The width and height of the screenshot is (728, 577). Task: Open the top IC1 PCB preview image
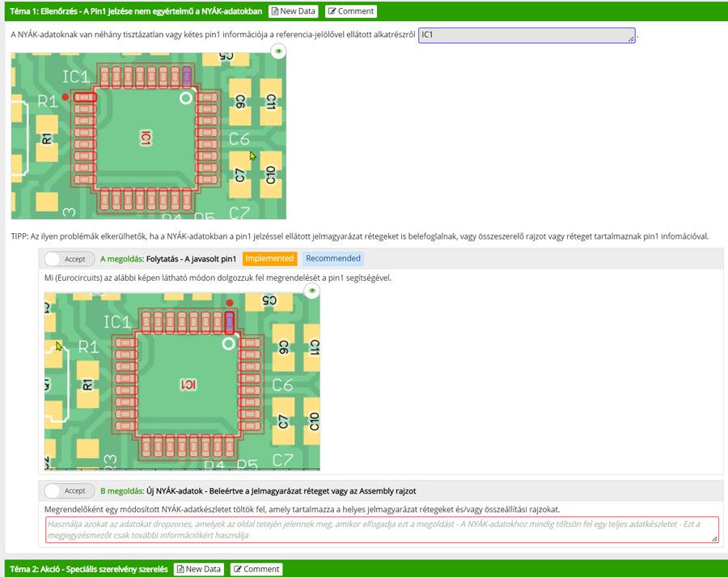148,136
